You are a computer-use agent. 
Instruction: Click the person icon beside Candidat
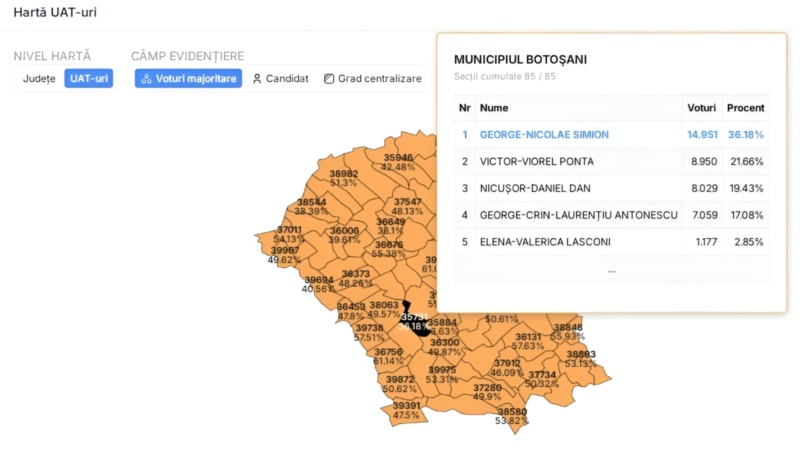[x=257, y=79]
